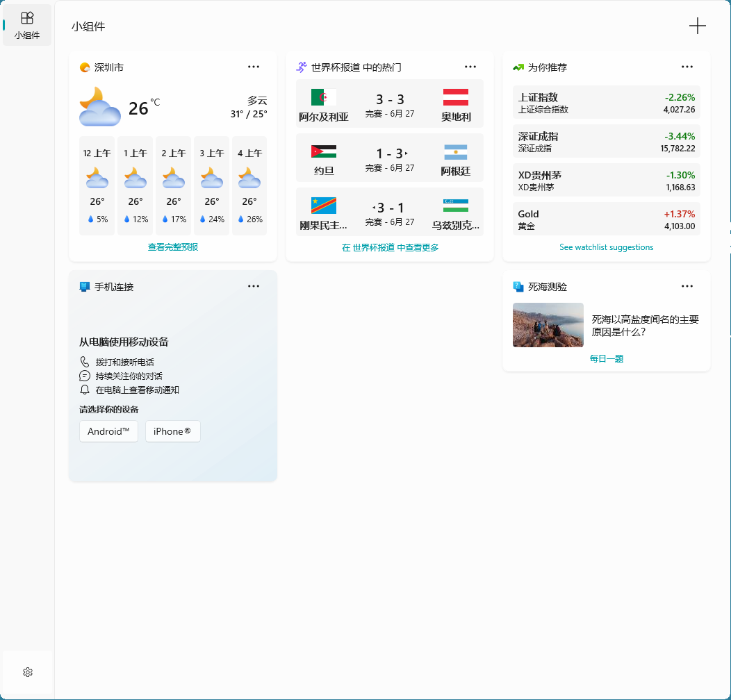
Task: Open widget settings gear icon
Action: point(28,672)
